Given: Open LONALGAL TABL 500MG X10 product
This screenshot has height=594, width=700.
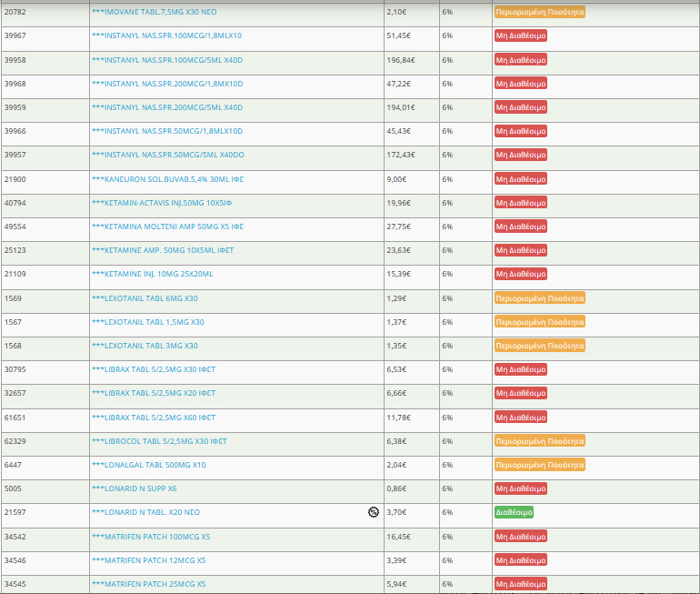Looking at the screenshot, I should (x=148, y=465).
